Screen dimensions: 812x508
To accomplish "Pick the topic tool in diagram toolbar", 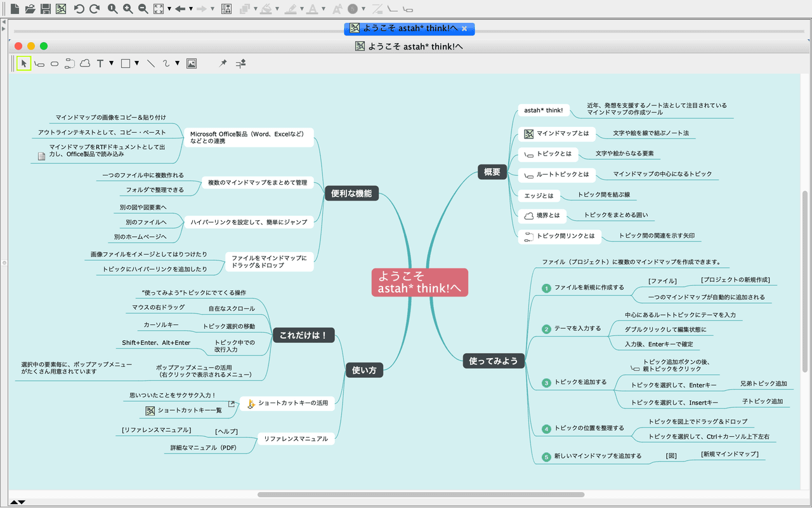I will click(x=39, y=63).
